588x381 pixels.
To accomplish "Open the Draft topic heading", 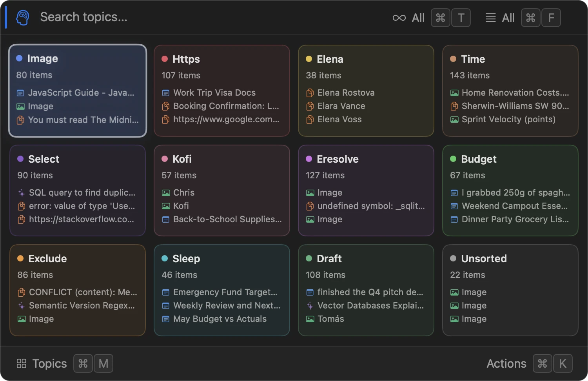I will click(x=329, y=259).
